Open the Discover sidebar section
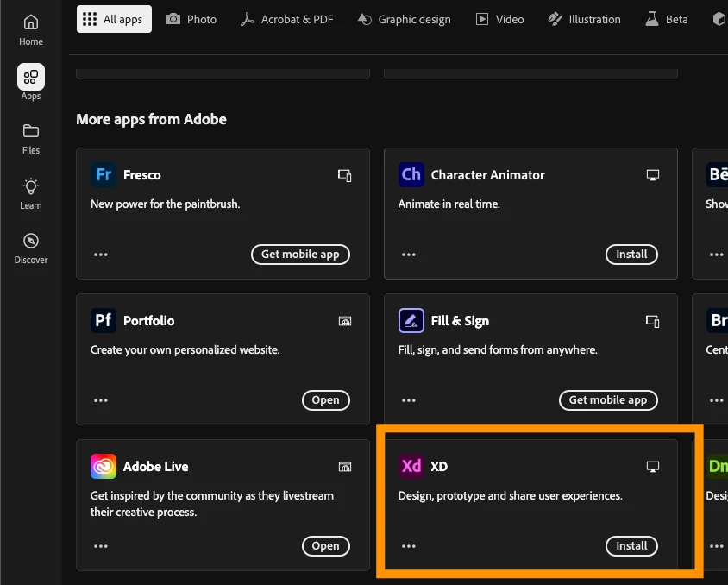The height and width of the screenshot is (585, 728). [x=31, y=248]
